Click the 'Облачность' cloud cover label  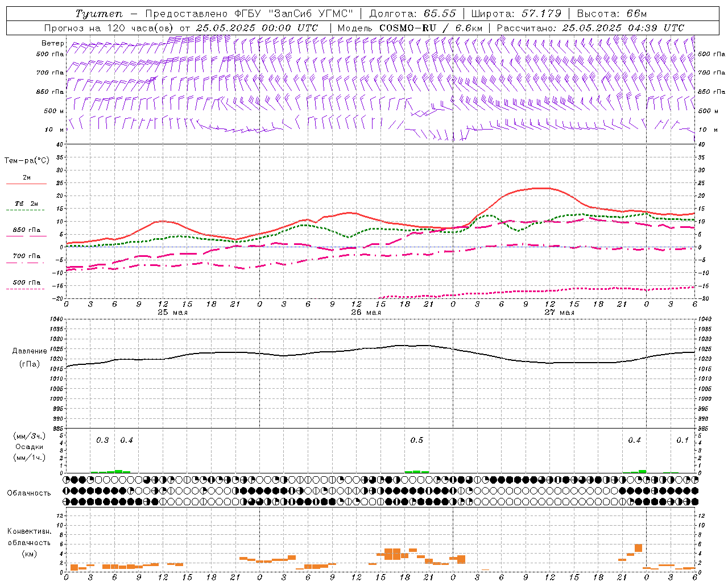29,493
